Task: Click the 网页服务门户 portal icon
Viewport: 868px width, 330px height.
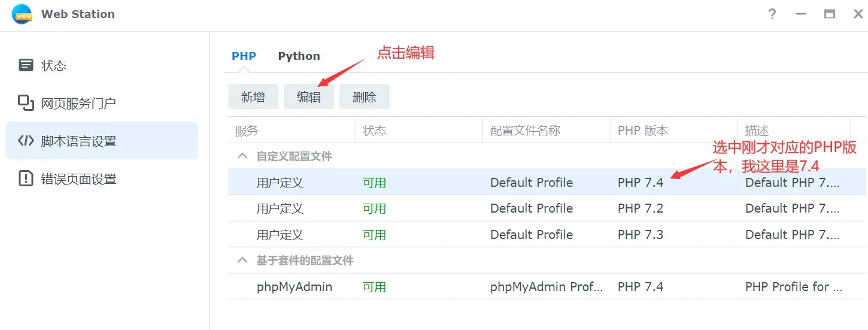Action: pos(26,103)
